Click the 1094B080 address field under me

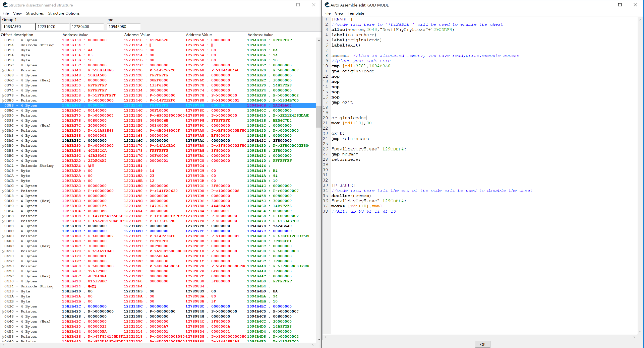pos(123,27)
